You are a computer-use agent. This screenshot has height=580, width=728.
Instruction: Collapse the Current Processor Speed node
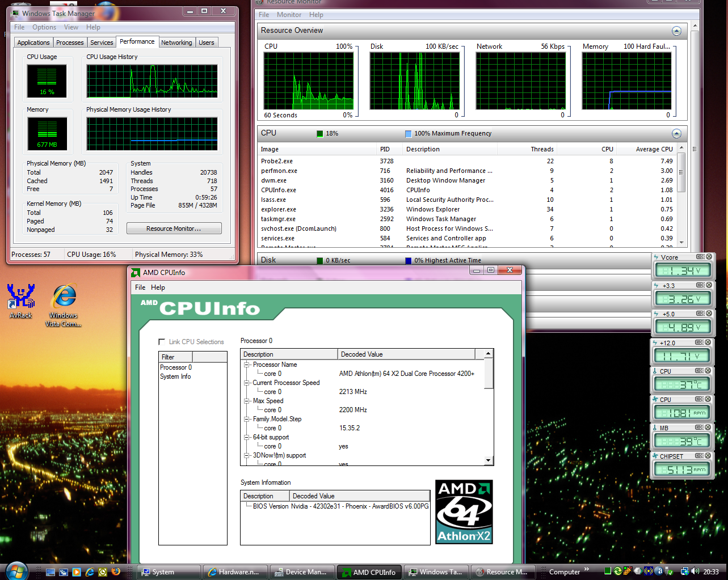click(x=247, y=383)
